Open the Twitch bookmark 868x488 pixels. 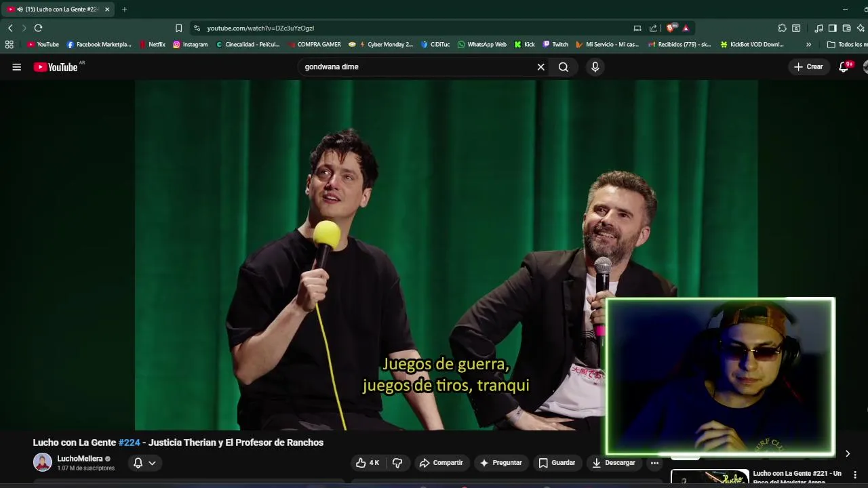tap(555, 44)
